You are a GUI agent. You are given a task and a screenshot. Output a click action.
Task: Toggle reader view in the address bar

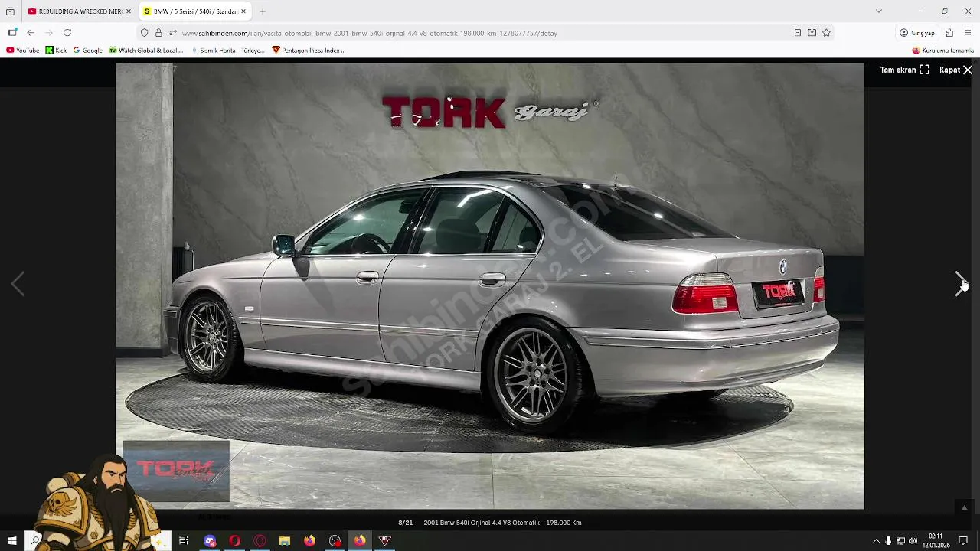(x=797, y=33)
